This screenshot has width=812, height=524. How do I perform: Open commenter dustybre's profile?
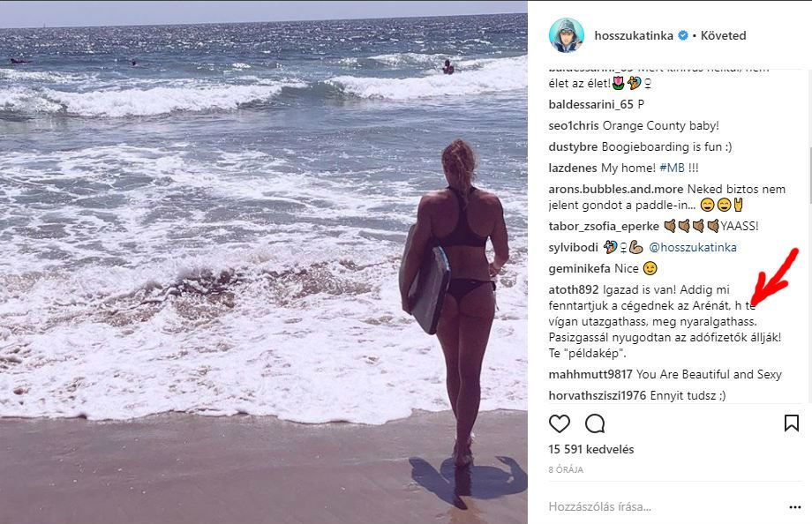573,147
